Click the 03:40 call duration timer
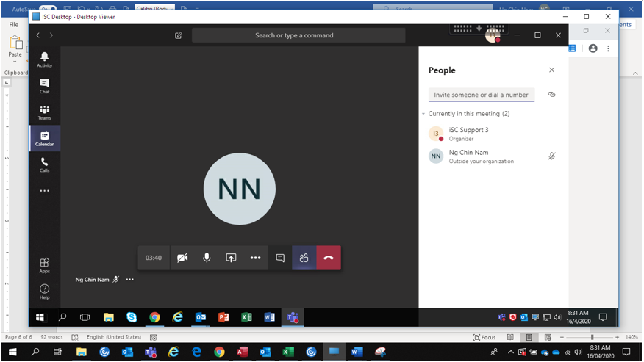This screenshot has width=644, height=362. [x=153, y=258]
